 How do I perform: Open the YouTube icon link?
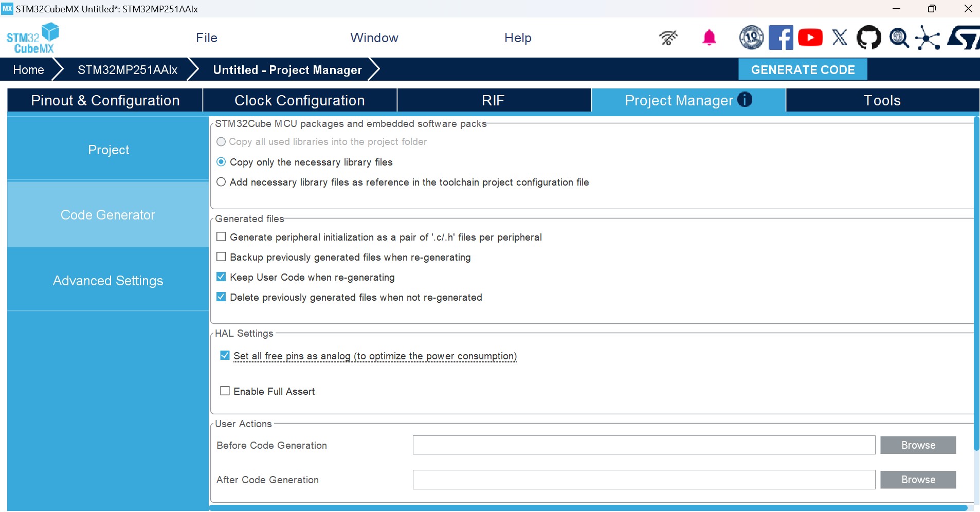[x=810, y=38]
